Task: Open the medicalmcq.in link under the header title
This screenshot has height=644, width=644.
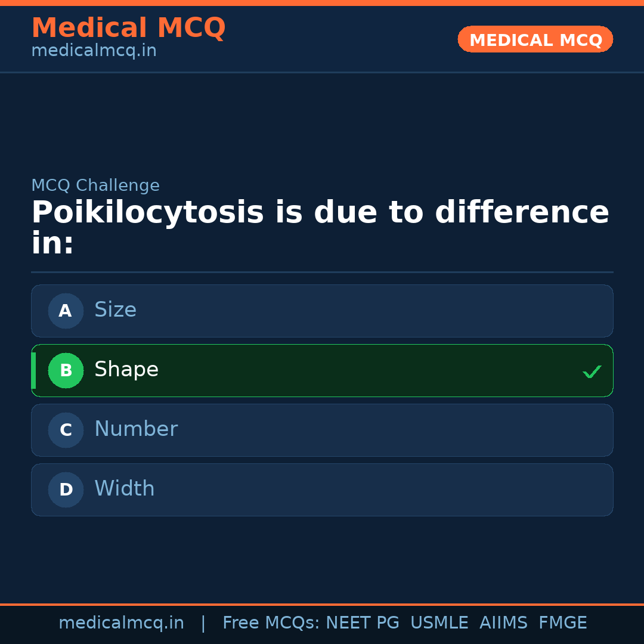Action: [94, 51]
